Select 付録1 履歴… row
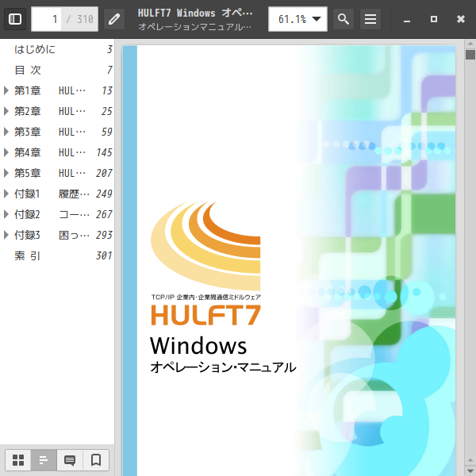The width and height of the screenshot is (476, 476). pyautogui.click(x=57, y=194)
